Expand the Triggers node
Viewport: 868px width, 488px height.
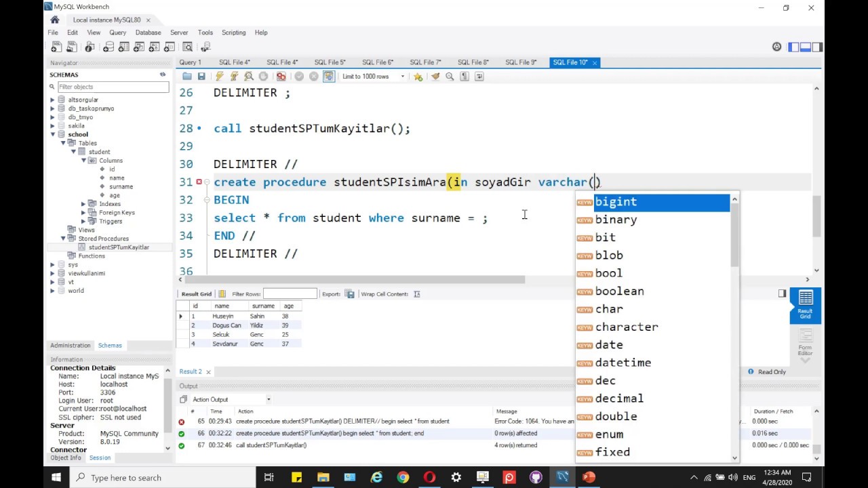tap(84, 221)
